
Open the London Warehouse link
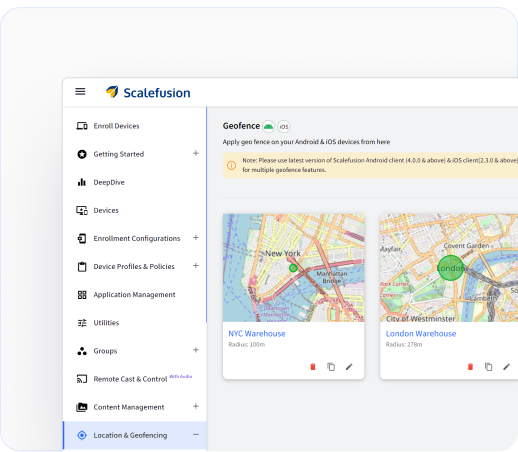[421, 334]
